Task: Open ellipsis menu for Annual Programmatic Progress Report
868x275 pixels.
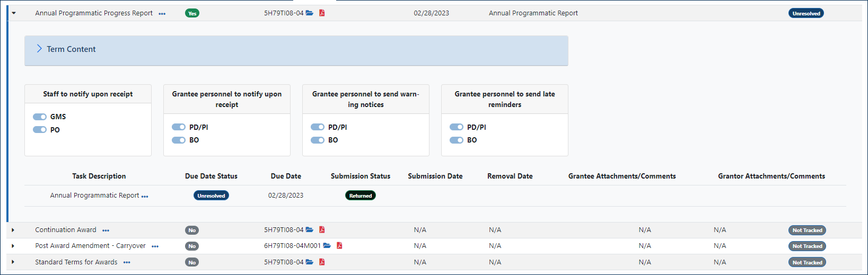Action: tap(162, 14)
